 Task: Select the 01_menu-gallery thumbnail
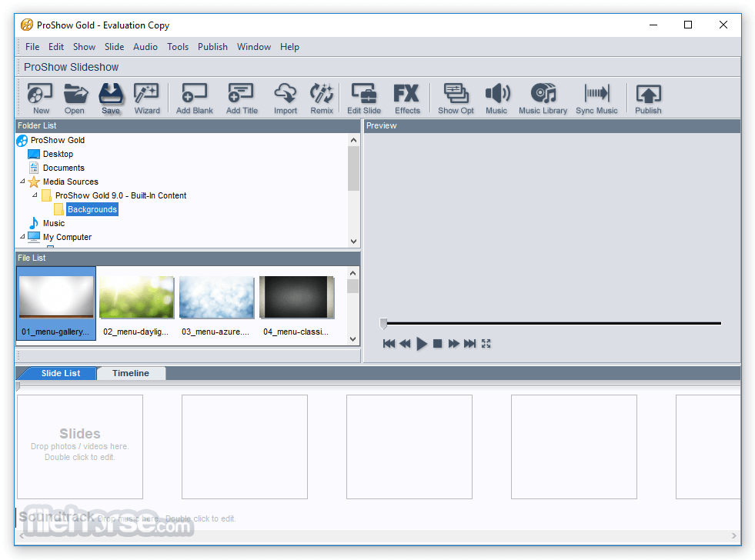pos(56,304)
